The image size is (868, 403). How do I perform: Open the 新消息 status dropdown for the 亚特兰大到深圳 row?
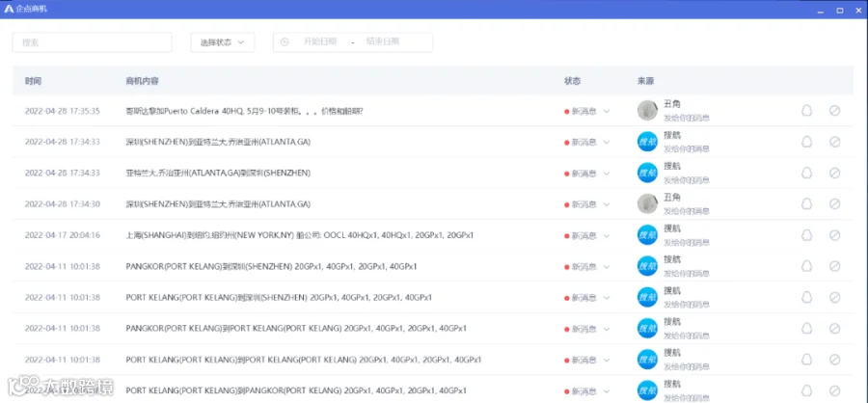[x=587, y=174]
